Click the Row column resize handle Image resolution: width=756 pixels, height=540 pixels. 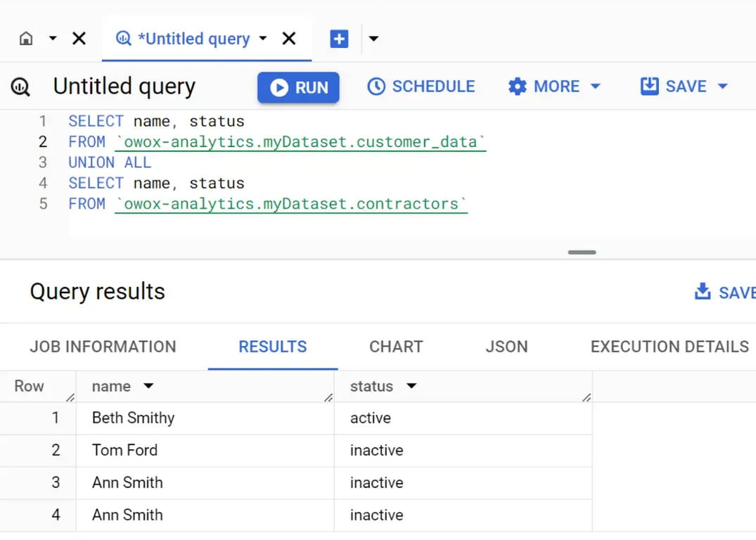(x=70, y=397)
